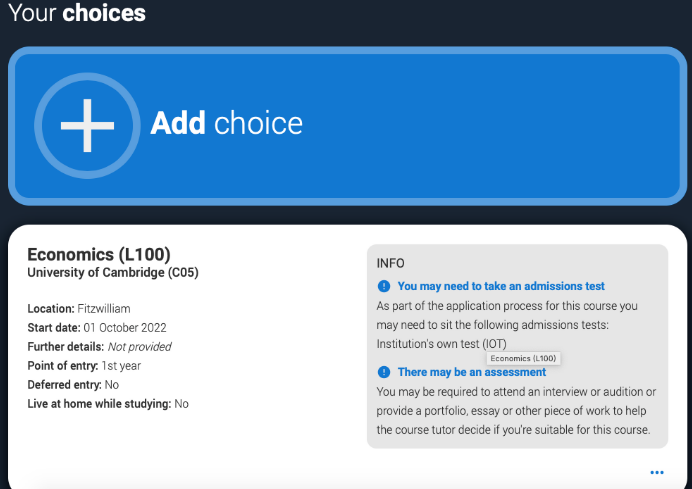The image size is (692, 489).
Task: Click the plus circle icon
Action: tap(87, 126)
